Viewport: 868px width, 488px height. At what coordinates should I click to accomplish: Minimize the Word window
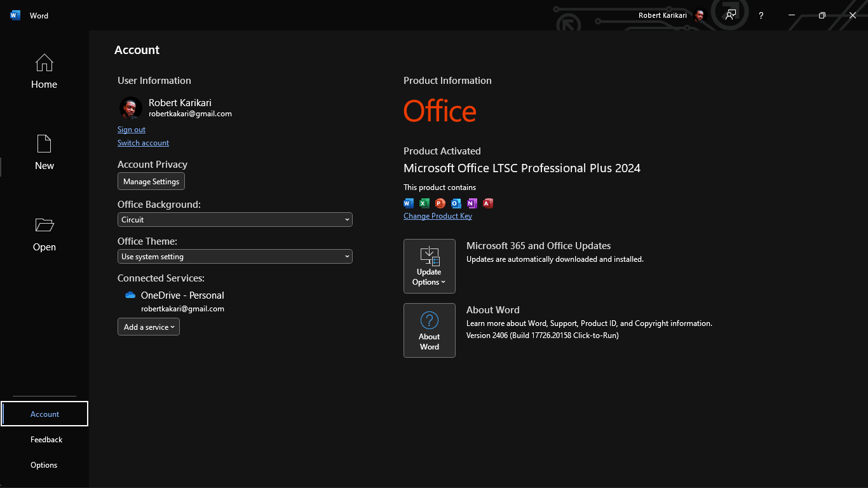[x=792, y=15]
